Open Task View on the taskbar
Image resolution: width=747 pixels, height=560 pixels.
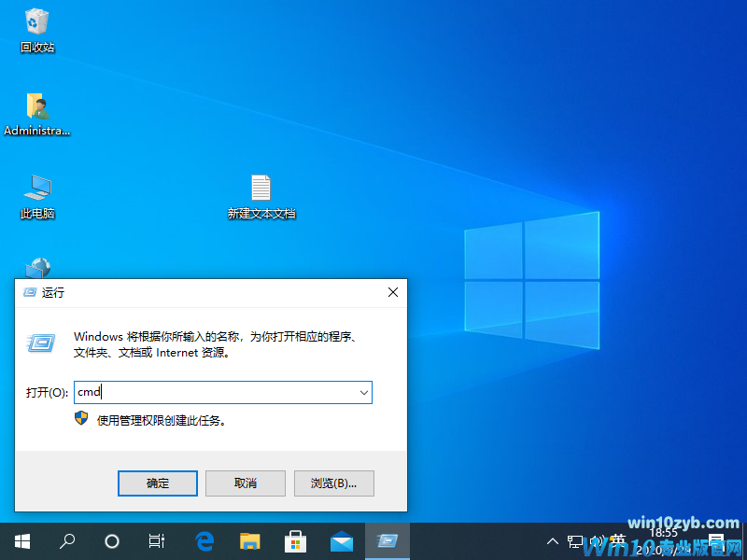[x=156, y=541]
